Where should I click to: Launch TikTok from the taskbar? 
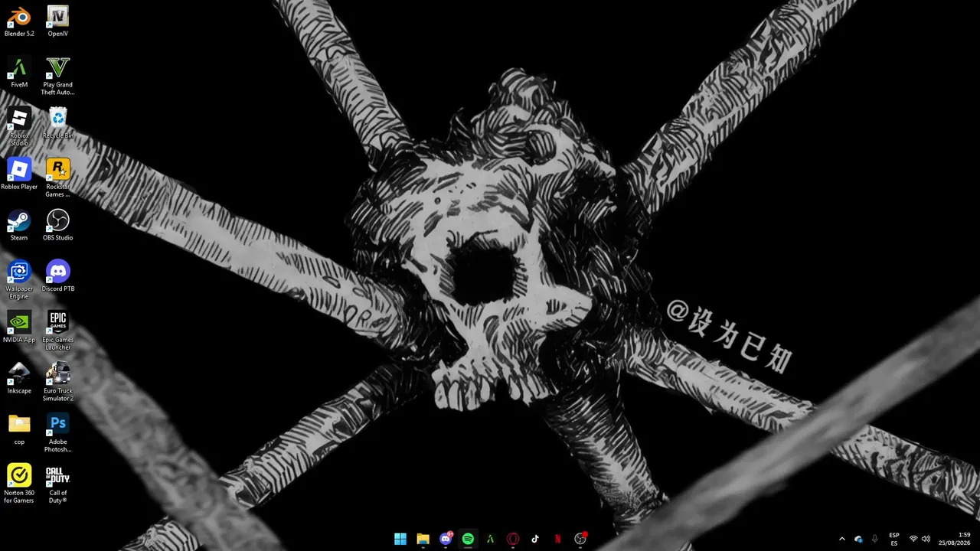point(535,539)
